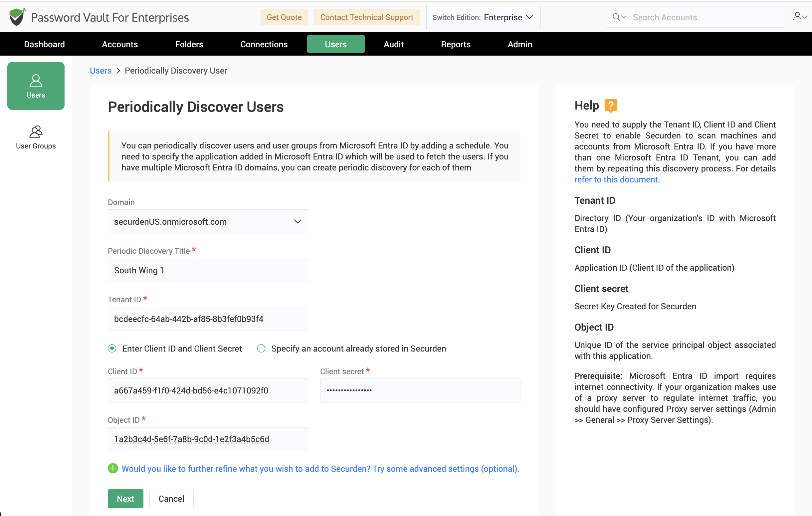Open the Accounts tab
This screenshot has width=812, height=516.
(120, 44)
